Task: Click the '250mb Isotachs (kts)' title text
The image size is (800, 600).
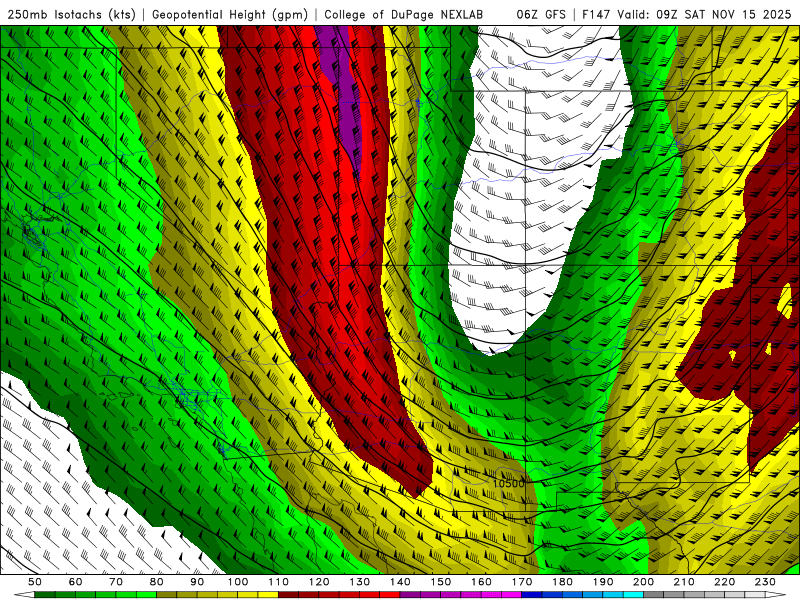Action: [x=71, y=14]
